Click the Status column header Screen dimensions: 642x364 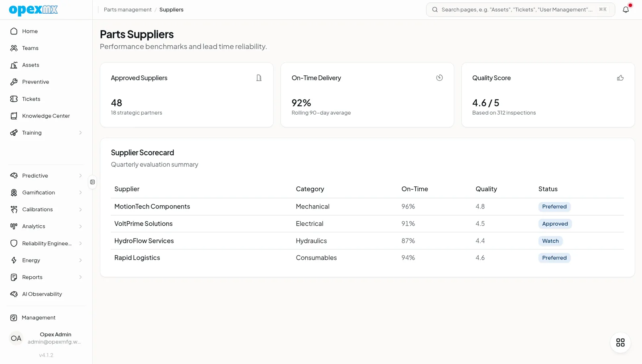point(548,189)
